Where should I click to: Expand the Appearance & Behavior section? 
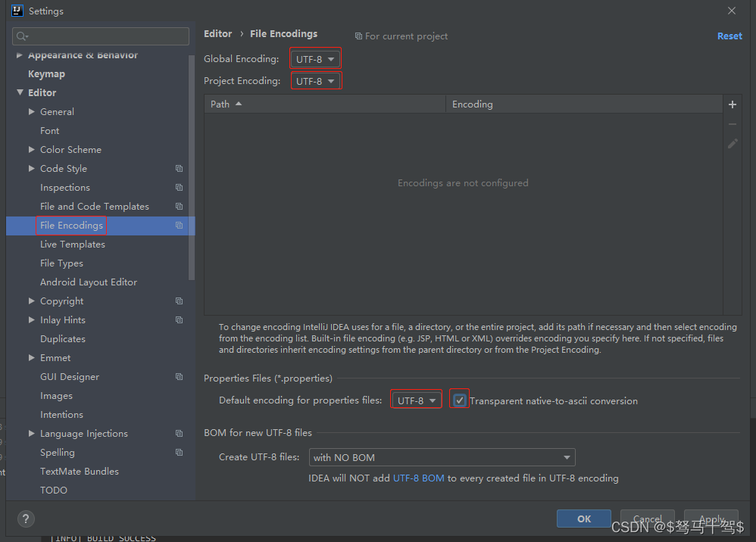pyautogui.click(x=19, y=55)
